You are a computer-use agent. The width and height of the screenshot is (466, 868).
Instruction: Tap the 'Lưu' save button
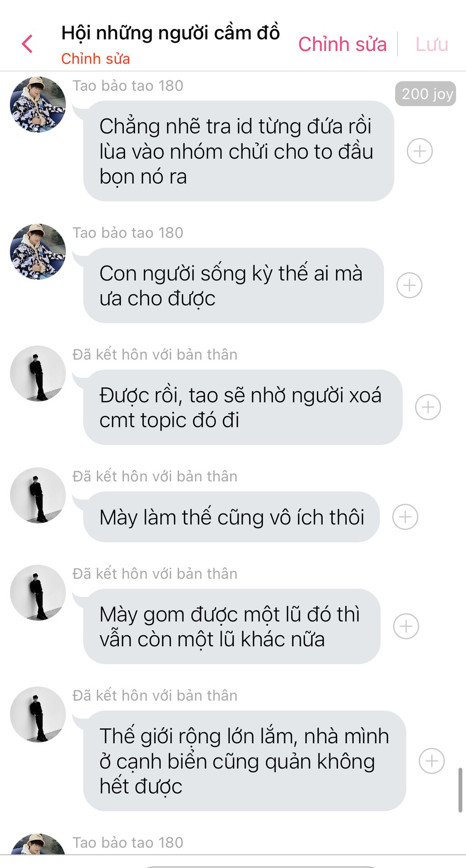(x=432, y=44)
